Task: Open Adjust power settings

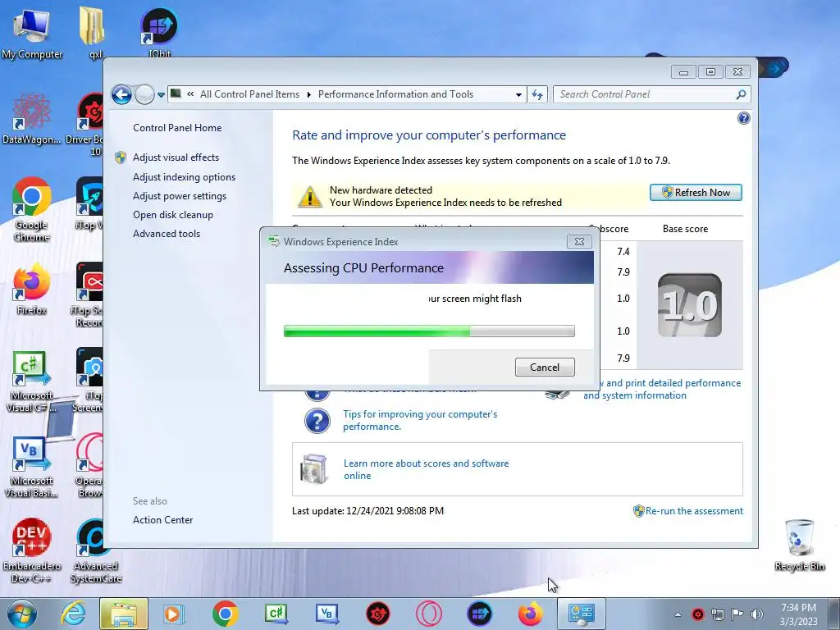Action: tap(180, 196)
